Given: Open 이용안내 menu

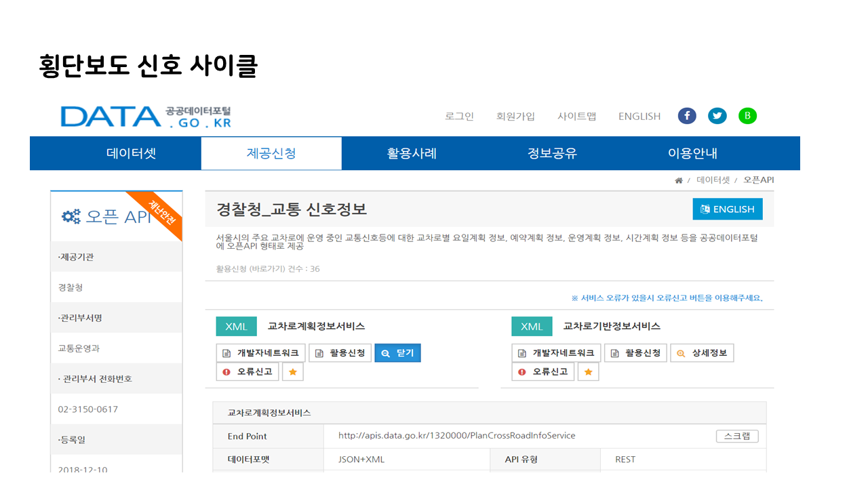Looking at the screenshot, I should click(692, 153).
